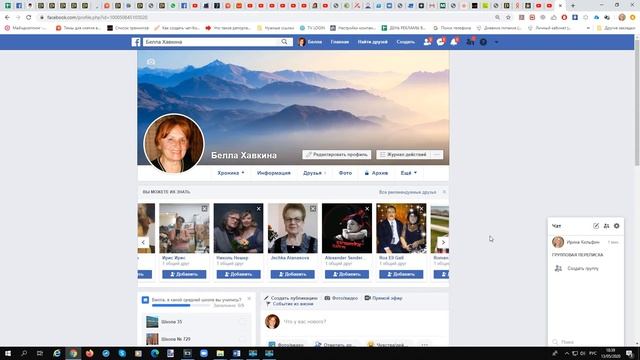Click new message pencil icon in chat

pos(596,226)
